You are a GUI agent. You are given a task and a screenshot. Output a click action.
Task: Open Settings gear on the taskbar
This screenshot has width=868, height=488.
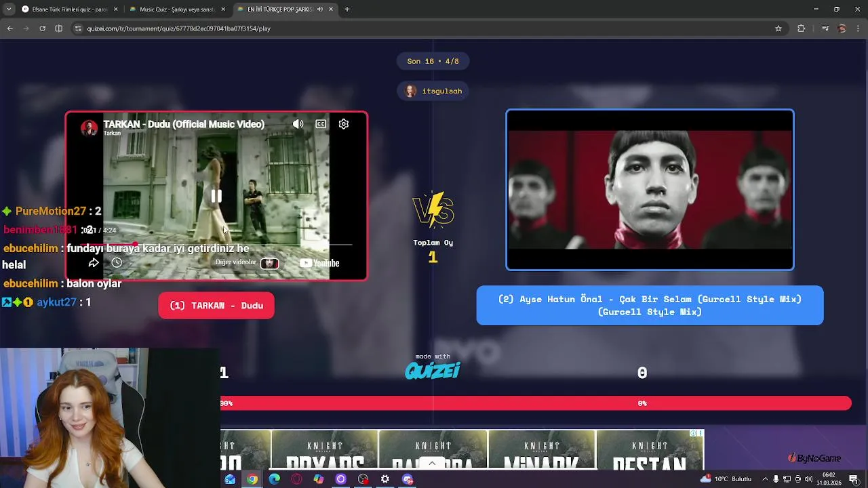[385, 479]
